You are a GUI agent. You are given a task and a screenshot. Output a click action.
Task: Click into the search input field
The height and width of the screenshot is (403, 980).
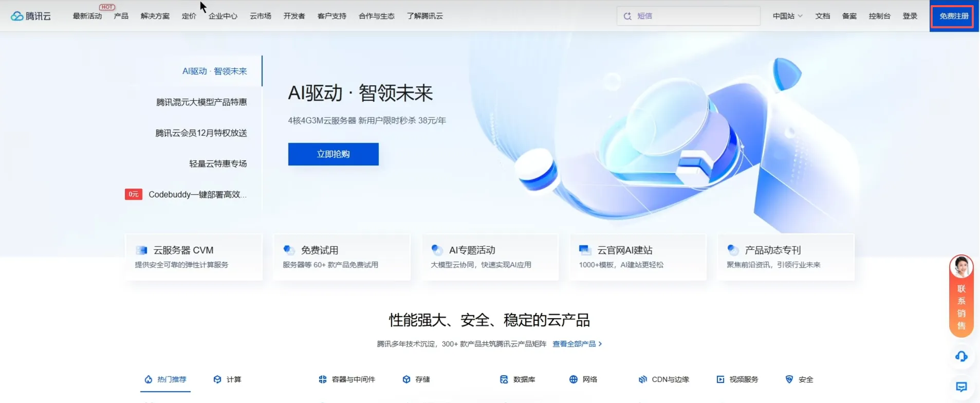tap(694, 16)
